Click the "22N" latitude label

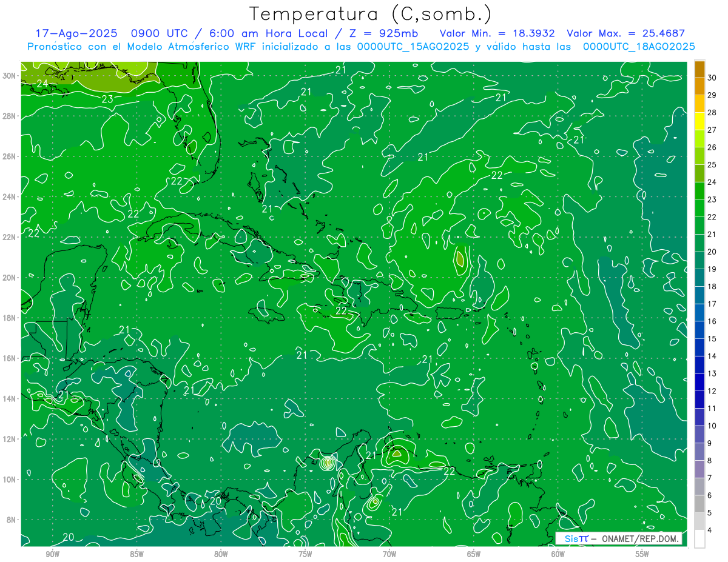pyautogui.click(x=8, y=237)
